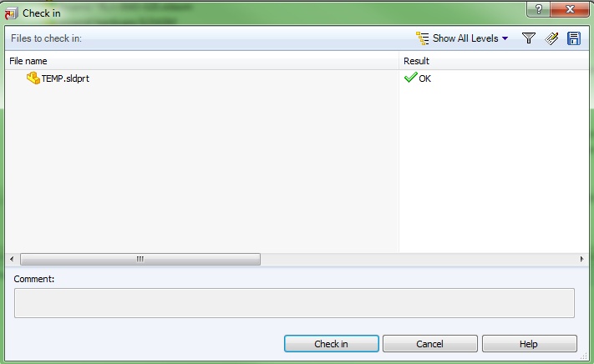The height and width of the screenshot is (364, 594).
Task: Click the green OK checkmark icon
Action: (x=411, y=78)
